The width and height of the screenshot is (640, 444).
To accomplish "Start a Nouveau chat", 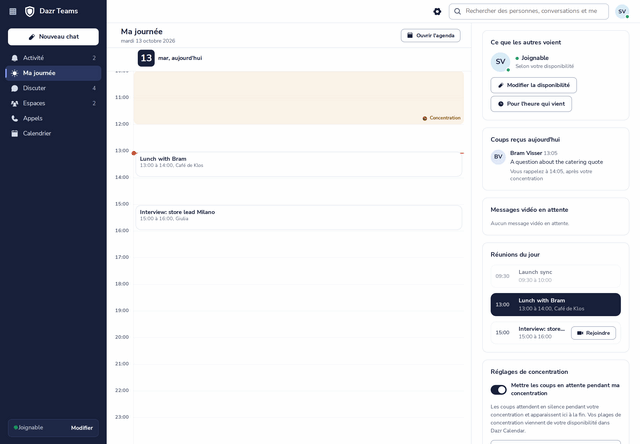I will point(53,37).
